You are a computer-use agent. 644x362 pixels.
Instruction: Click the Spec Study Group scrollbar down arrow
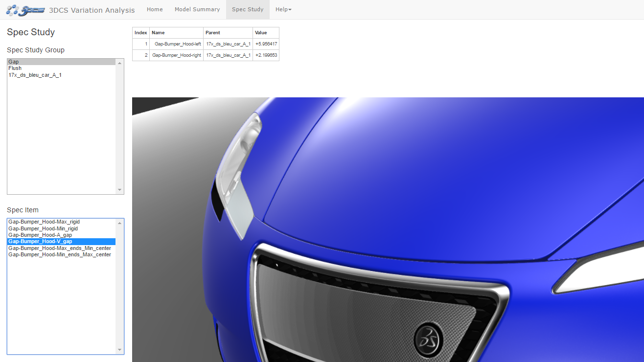(x=119, y=190)
